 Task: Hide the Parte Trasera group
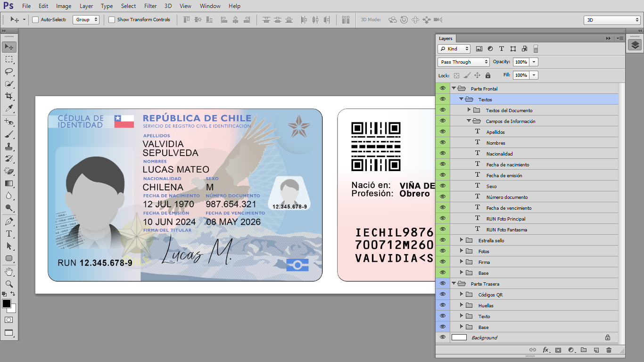(x=443, y=283)
